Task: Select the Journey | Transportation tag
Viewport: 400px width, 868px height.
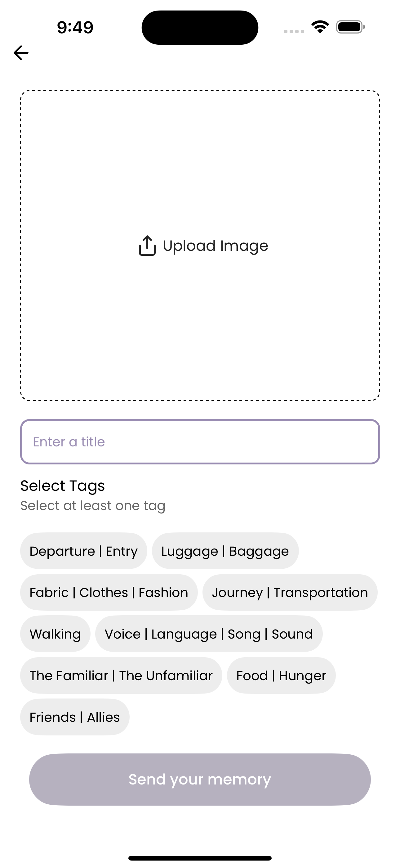Action: point(290,592)
